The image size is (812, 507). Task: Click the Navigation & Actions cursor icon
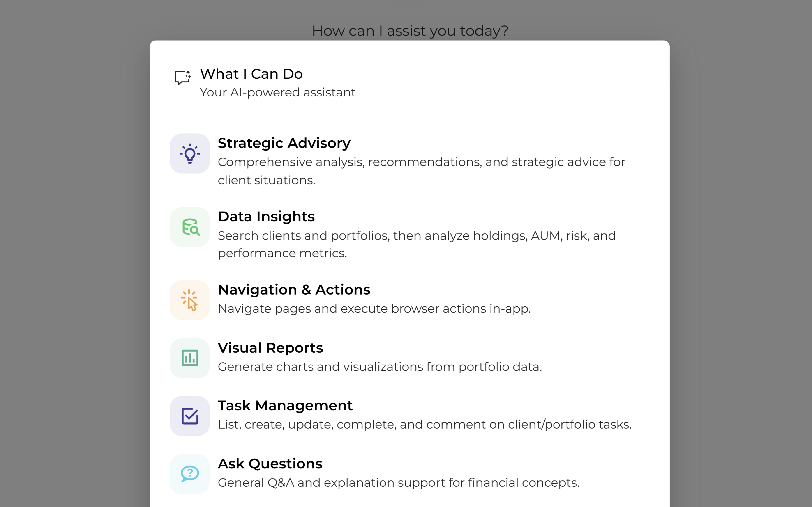click(x=189, y=299)
